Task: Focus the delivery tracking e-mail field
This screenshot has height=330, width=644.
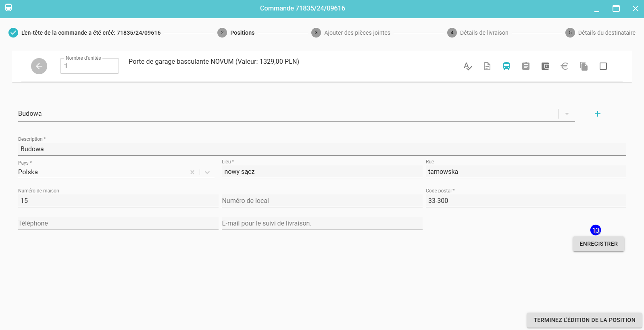Action: pyautogui.click(x=322, y=223)
